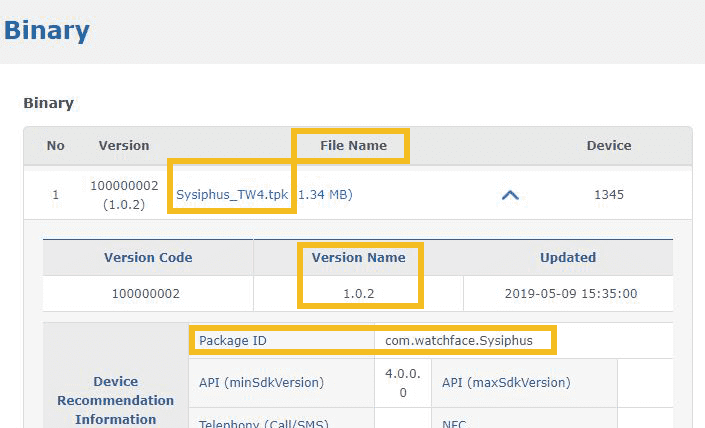Click the Device column header
This screenshot has width=705, height=428.
pos(608,145)
